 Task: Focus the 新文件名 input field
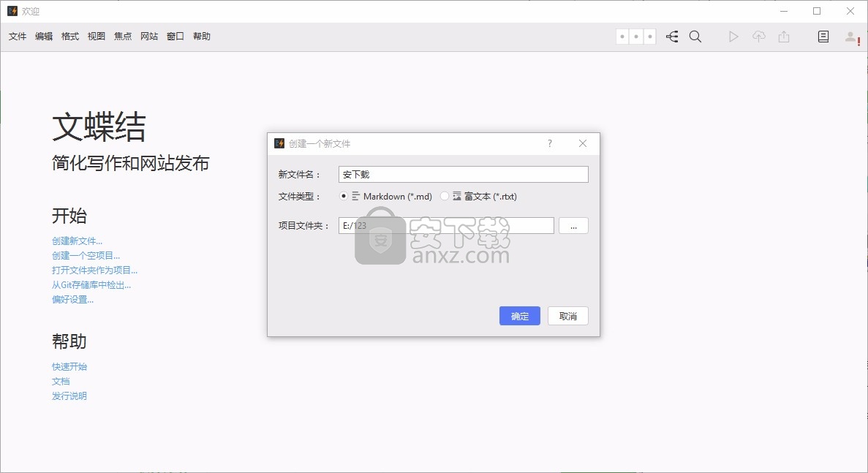(464, 174)
